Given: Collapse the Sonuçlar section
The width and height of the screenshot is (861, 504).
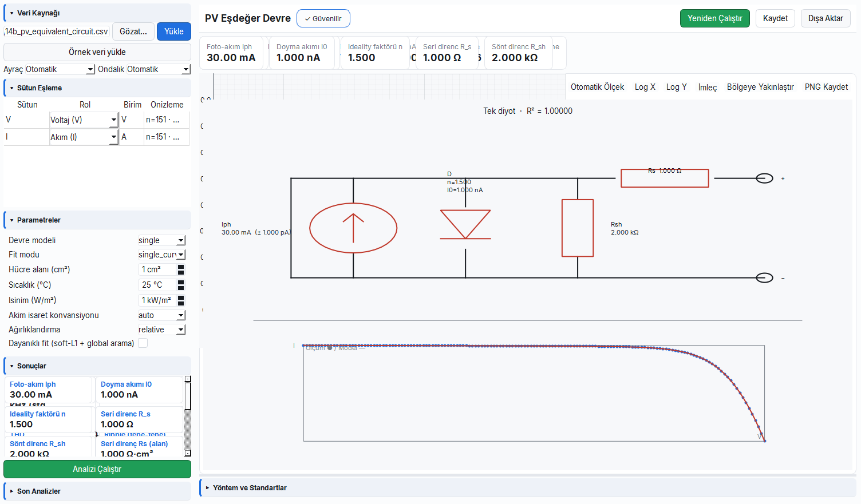Looking at the screenshot, I should click(x=97, y=366).
